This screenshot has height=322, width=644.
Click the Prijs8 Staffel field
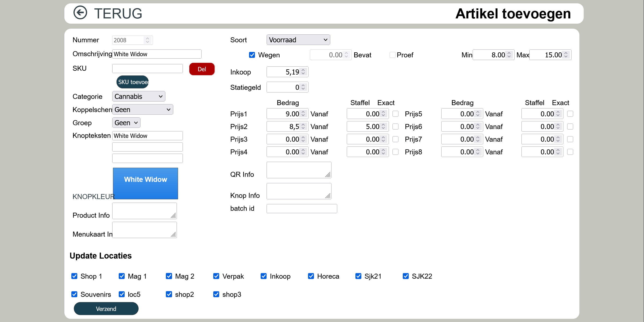tap(542, 152)
